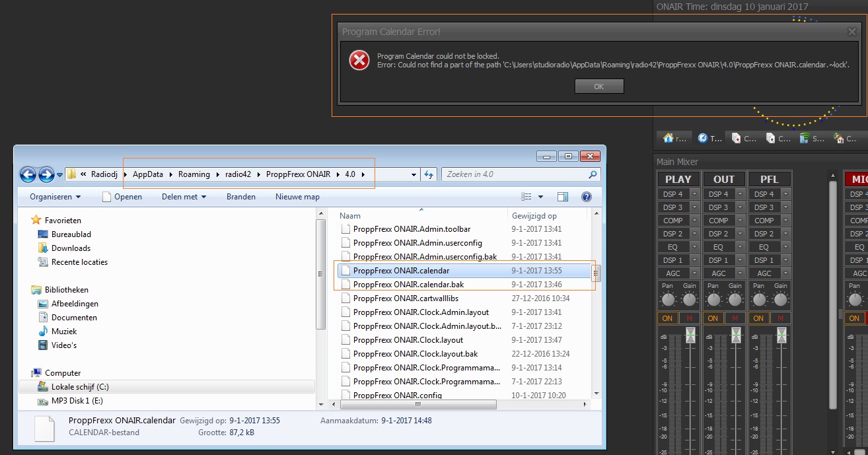The image size is (868, 455).
Task: Open Explorer help via question mark icon
Action: pyautogui.click(x=586, y=197)
